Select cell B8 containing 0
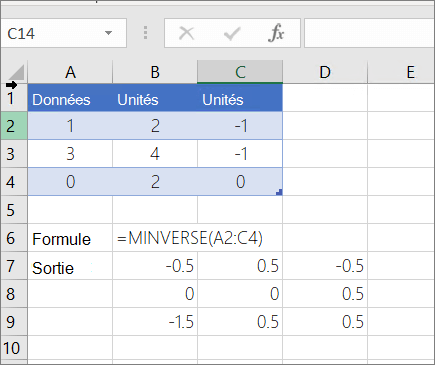Screen dimensions: 435x365 [x=155, y=294]
